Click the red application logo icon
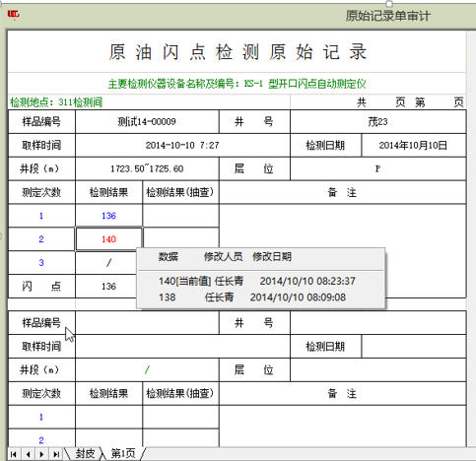 [x=14, y=14]
